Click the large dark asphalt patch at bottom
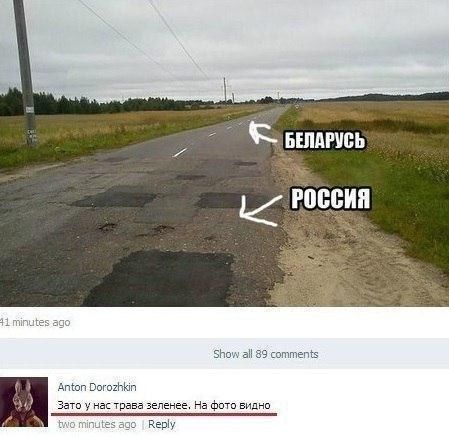The width and height of the screenshot is (449, 437). pyautogui.click(x=160, y=278)
